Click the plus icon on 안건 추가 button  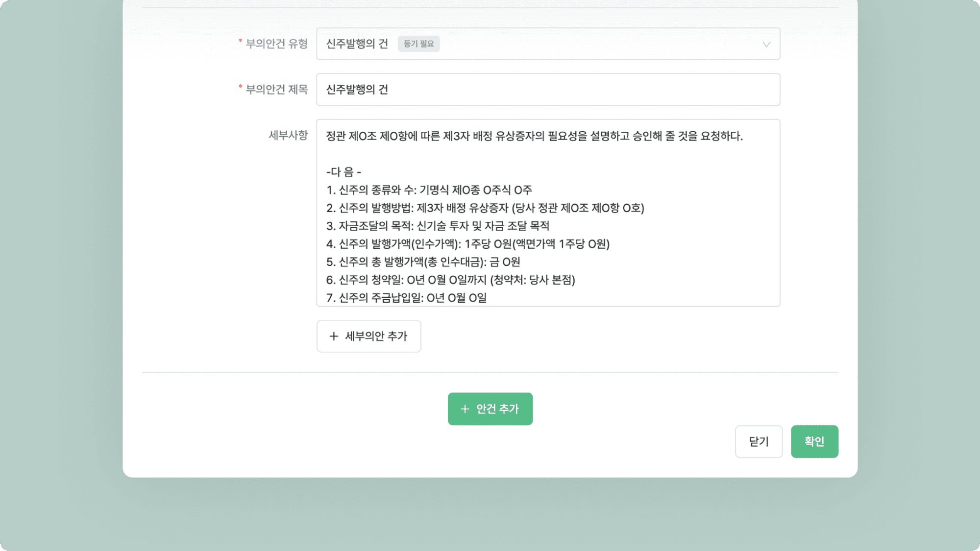click(464, 409)
